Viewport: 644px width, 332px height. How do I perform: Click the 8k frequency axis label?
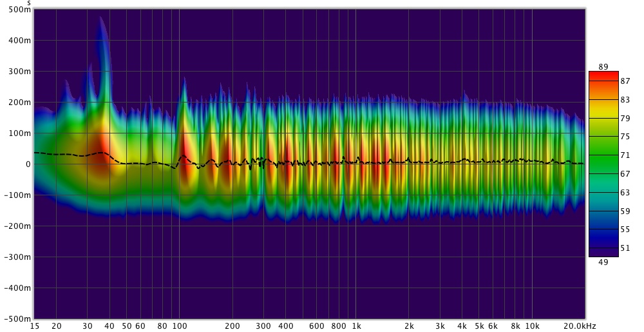(515, 326)
